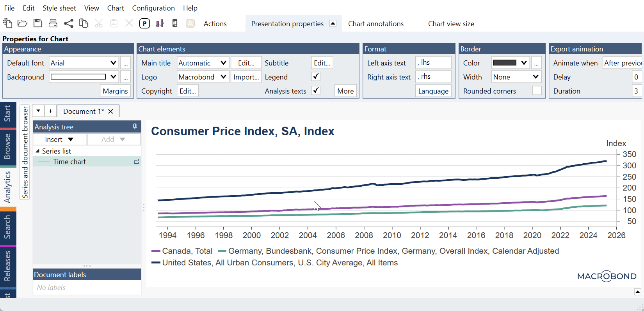This screenshot has height=311, width=644.
Task: Open the Browse side tab
Action: coord(8,147)
